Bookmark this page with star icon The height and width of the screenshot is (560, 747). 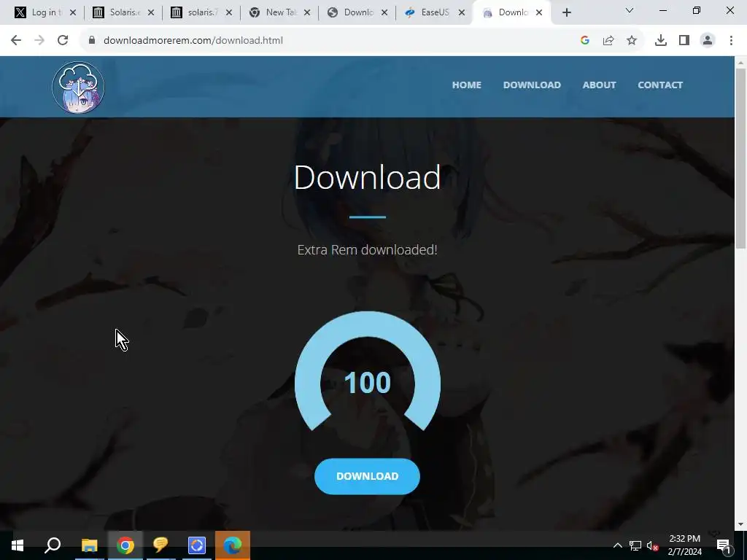(632, 41)
